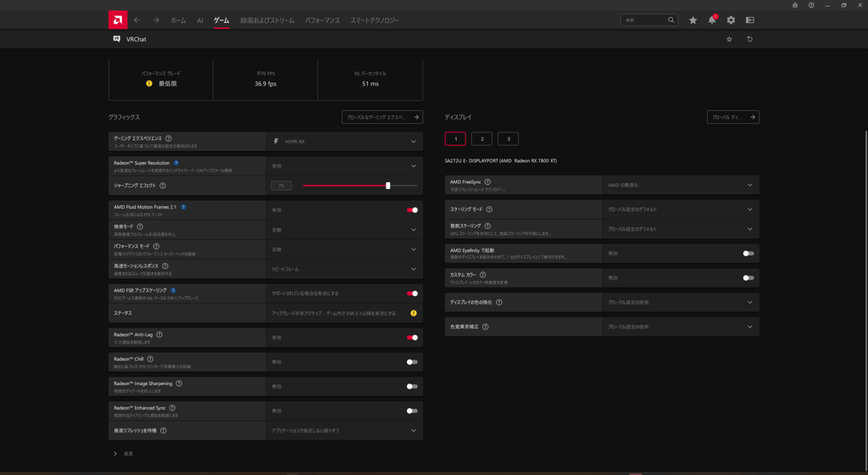868x475 pixels.
Task: Show help for AMD FreeSync
Action: click(487, 182)
